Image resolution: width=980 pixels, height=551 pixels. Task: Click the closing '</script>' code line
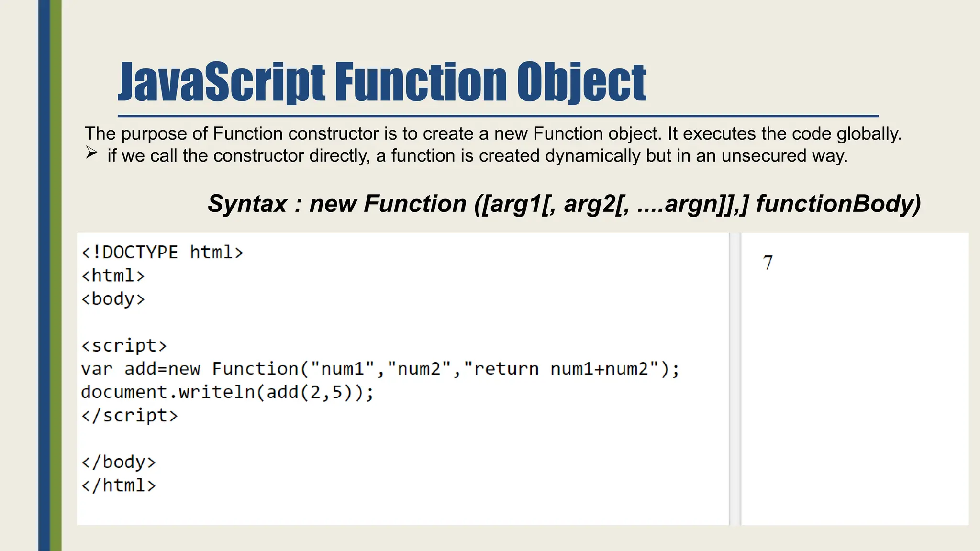click(x=129, y=415)
